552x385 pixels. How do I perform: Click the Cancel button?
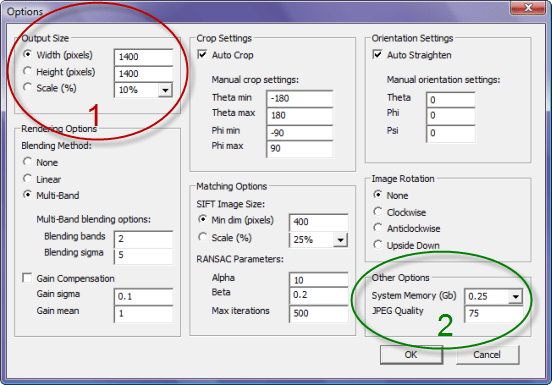pos(487,354)
